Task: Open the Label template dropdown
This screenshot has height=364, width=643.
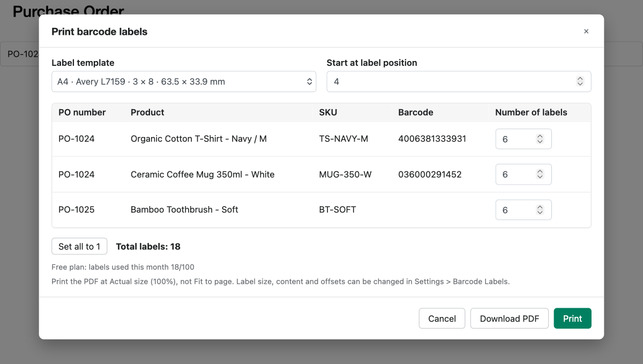Action: pyautogui.click(x=184, y=82)
